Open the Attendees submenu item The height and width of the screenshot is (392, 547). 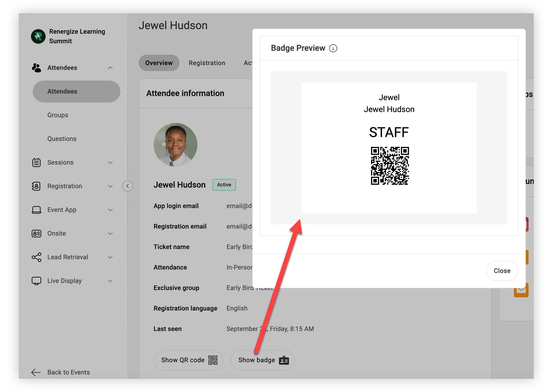coord(76,91)
